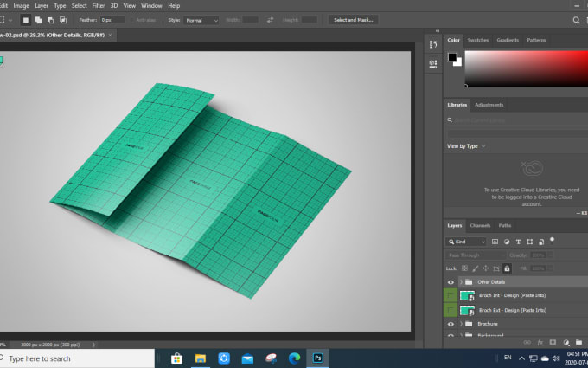Switch to the Channels tab
The height and width of the screenshot is (368, 588).
click(x=480, y=226)
